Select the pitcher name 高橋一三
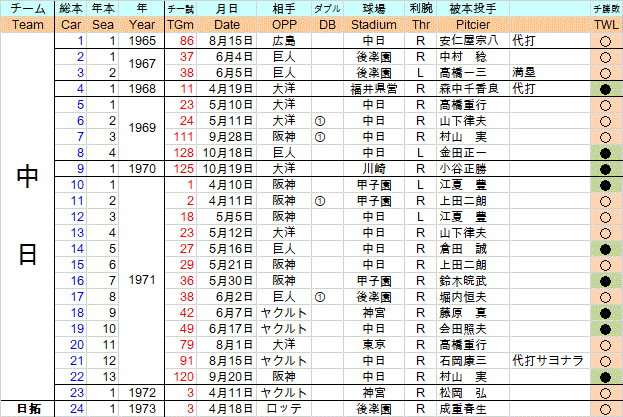This screenshot has height=417, width=623. tap(462, 73)
